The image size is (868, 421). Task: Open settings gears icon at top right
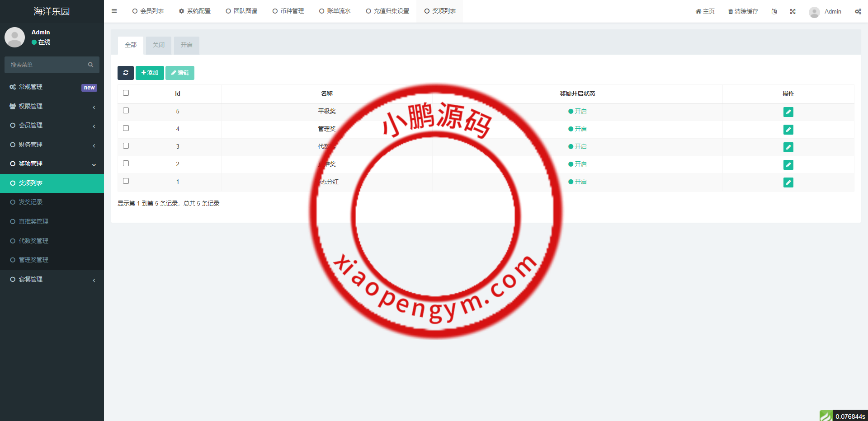pos(858,12)
